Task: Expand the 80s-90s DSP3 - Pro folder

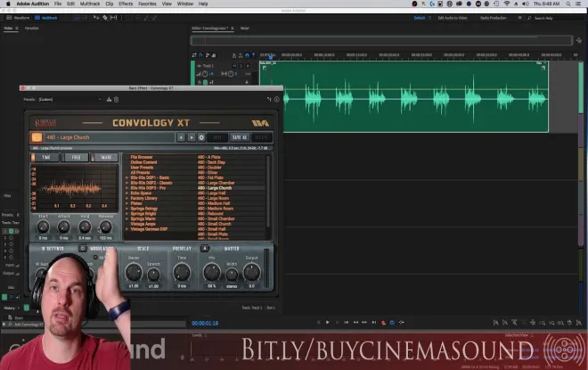Action: pyautogui.click(x=127, y=188)
